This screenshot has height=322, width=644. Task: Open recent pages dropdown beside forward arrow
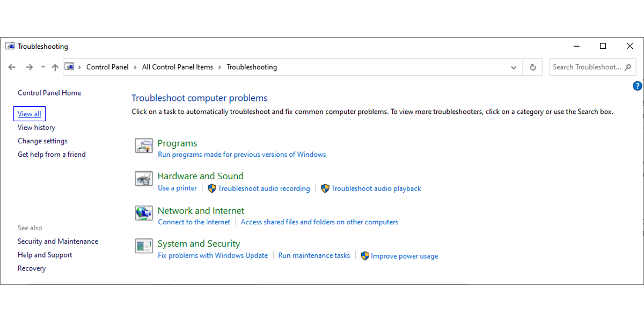click(x=43, y=67)
